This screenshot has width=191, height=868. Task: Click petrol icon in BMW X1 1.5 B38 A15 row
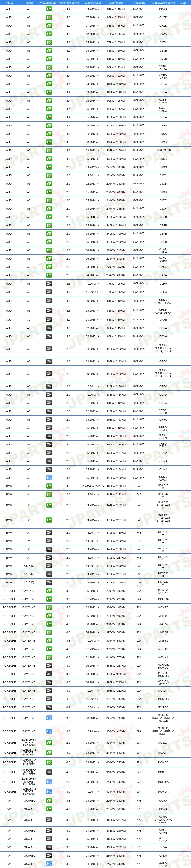(x=49, y=486)
